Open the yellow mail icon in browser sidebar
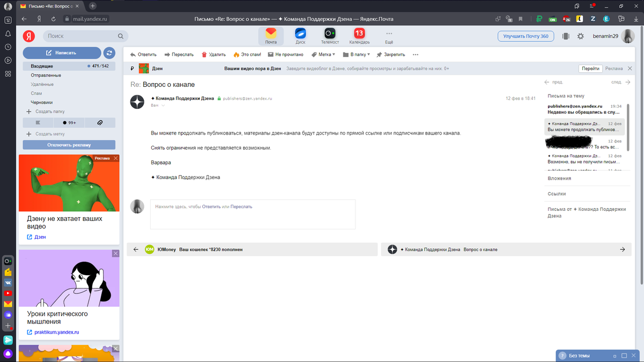 click(x=8, y=304)
